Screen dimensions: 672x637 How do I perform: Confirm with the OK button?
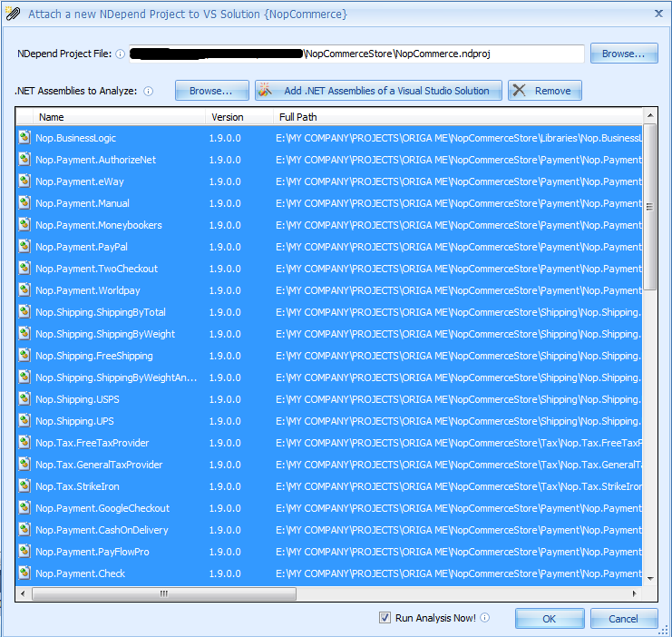coord(550,619)
